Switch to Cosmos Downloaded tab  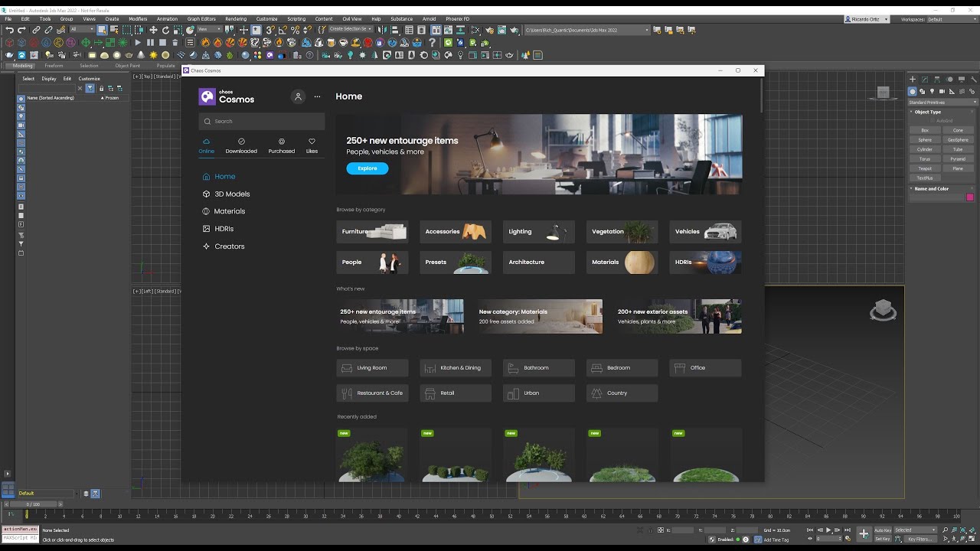tap(241, 146)
